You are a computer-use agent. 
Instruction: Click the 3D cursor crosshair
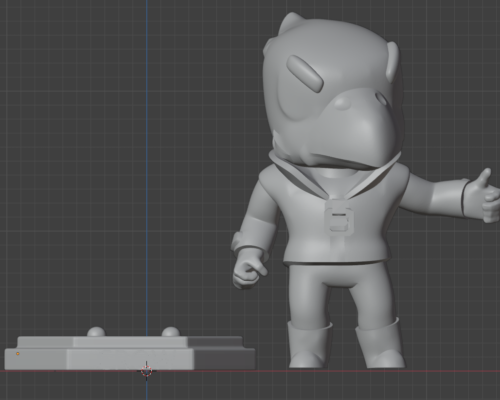click(146, 371)
